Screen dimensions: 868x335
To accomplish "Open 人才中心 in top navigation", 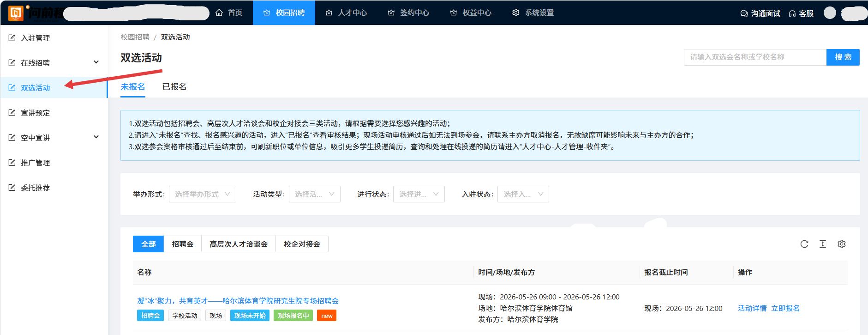I will click(346, 12).
